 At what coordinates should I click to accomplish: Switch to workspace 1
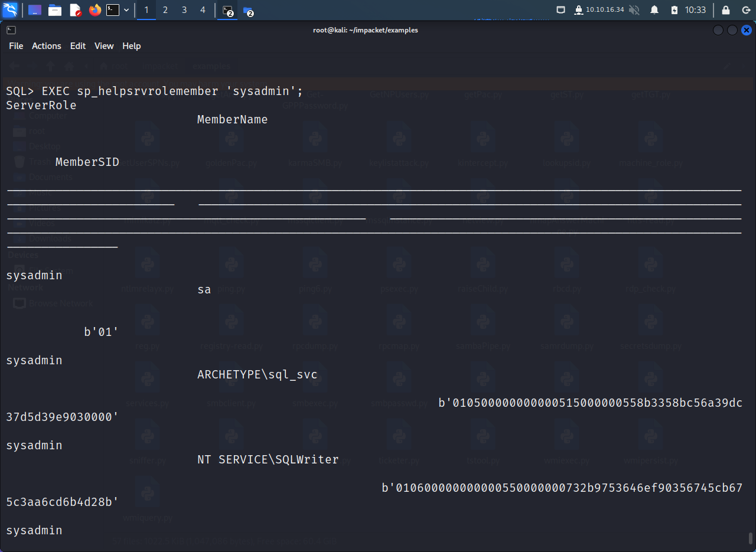click(x=146, y=10)
